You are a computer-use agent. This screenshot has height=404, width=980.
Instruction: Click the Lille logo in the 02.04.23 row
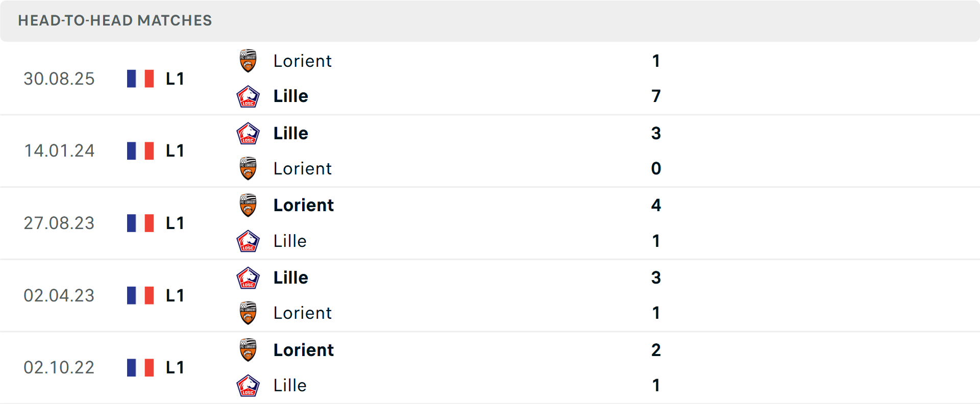248,278
